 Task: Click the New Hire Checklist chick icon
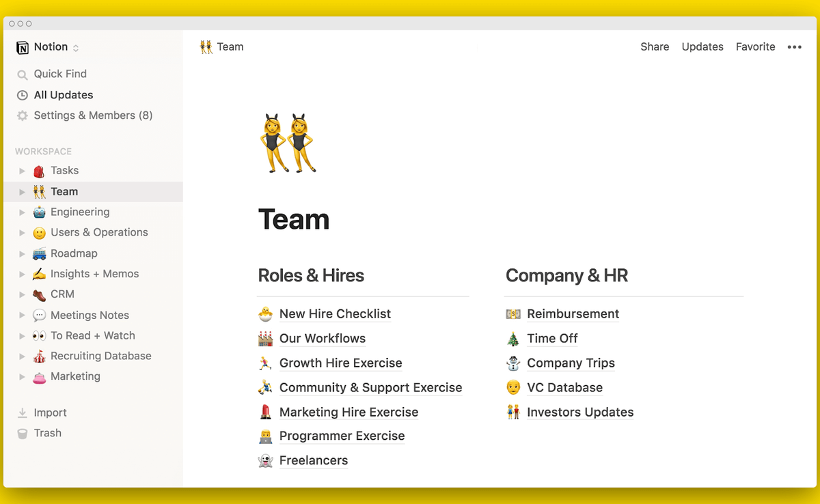pos(265,314)
